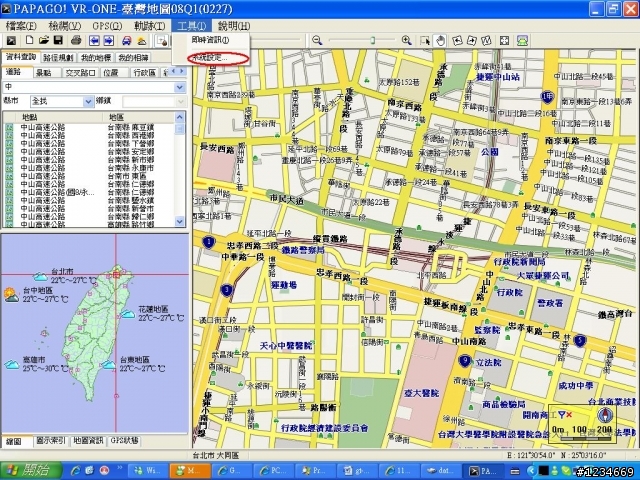Click the compass icon on map
This screenshot has height=480, width=640.
(x=605, y=415)
